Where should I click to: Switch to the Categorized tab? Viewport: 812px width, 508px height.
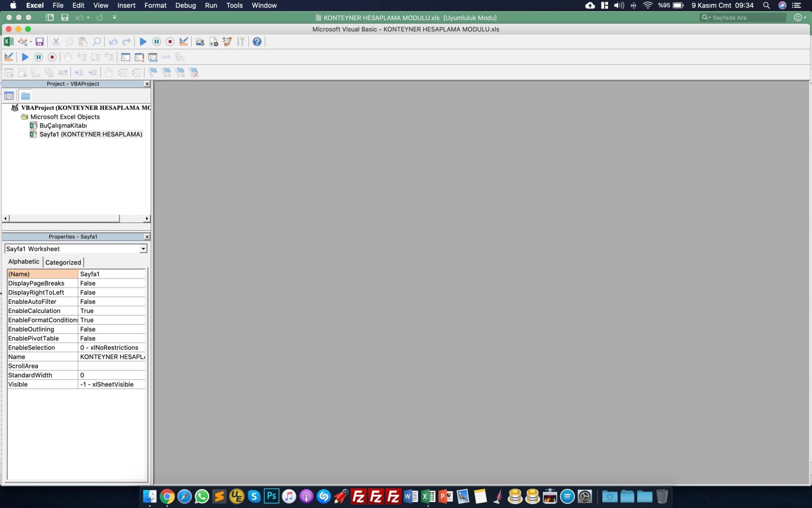click(x=63, y=262)
